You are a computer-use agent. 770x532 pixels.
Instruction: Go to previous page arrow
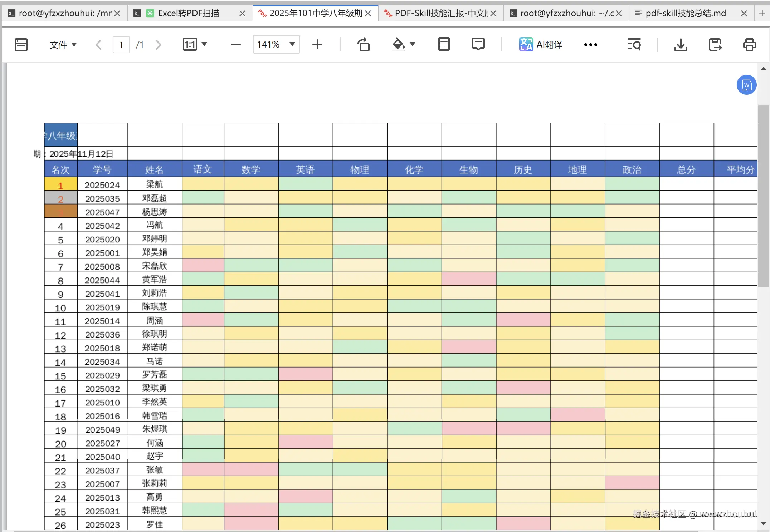point(99,45)
